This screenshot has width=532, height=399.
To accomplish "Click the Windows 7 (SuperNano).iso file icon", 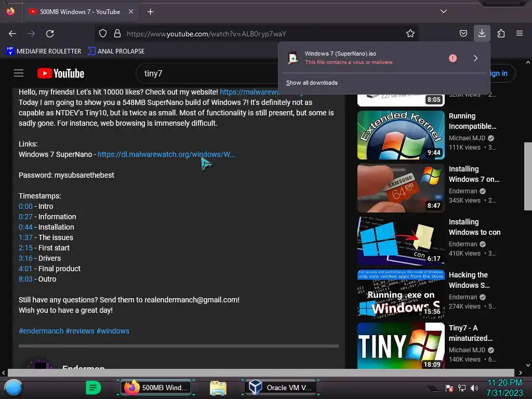I will click(292, 58).
